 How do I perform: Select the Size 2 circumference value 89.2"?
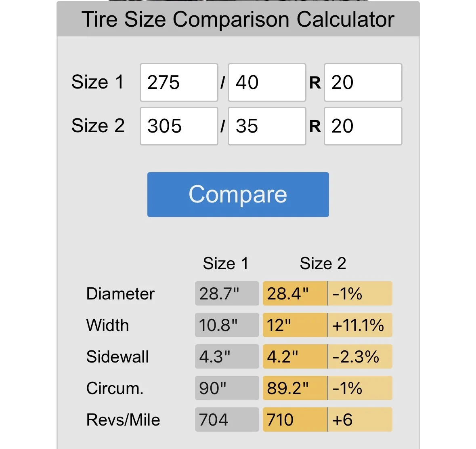(x=295, y=388)
